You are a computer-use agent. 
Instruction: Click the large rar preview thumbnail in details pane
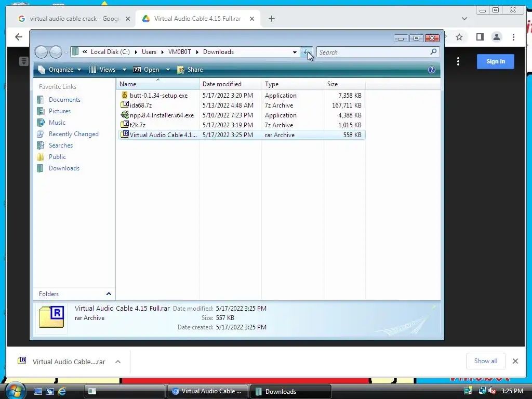[x=51, y=317]
